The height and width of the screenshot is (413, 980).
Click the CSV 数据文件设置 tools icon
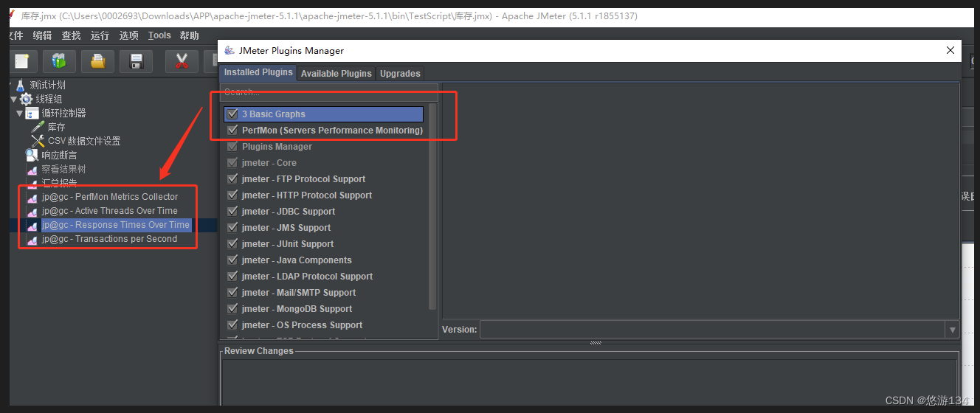(38, 141)
